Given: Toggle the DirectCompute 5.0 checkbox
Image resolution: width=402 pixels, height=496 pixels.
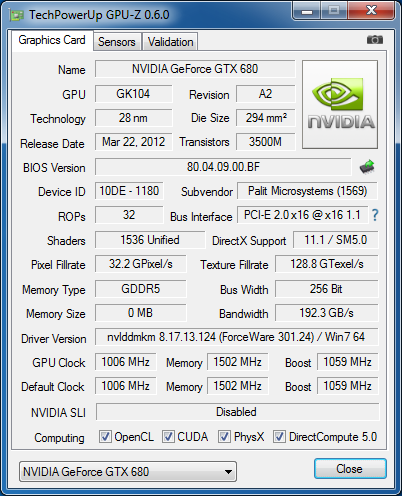Looking at the screenshot, I should 279,436.
